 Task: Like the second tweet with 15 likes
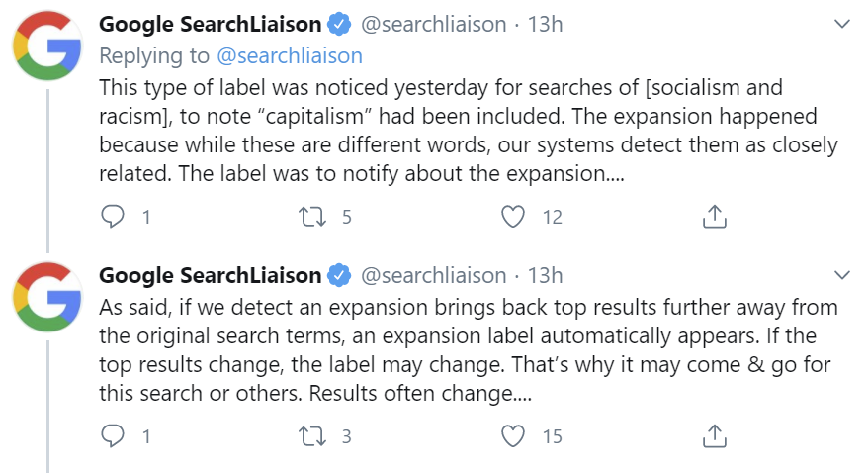pyautogui.click(x=513, y=435)
